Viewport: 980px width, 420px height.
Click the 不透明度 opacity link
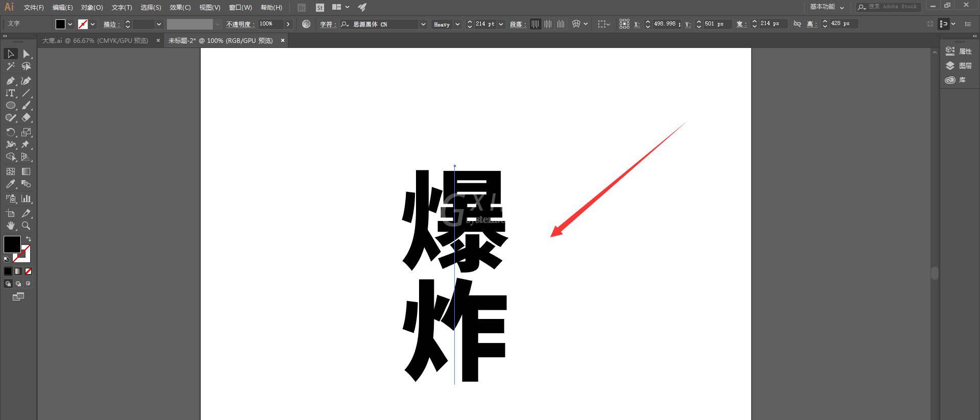pyautogui.click(x=240, y=24)
